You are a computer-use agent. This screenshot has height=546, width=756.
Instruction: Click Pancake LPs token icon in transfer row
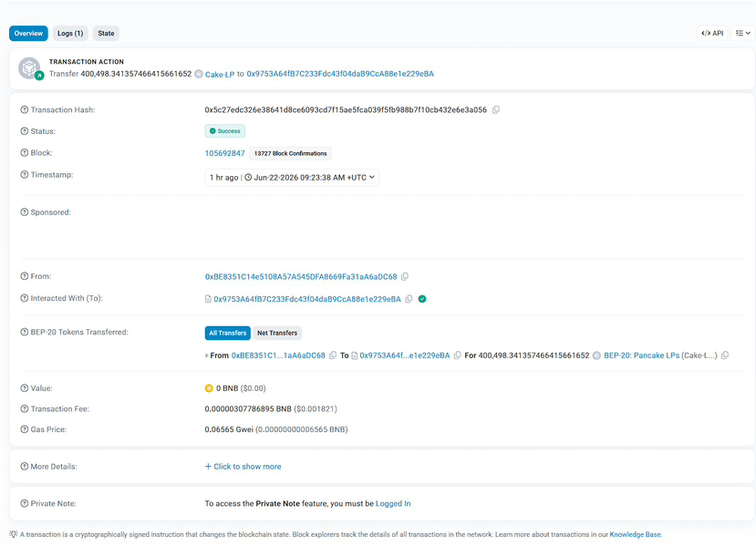tap(596, 355)
